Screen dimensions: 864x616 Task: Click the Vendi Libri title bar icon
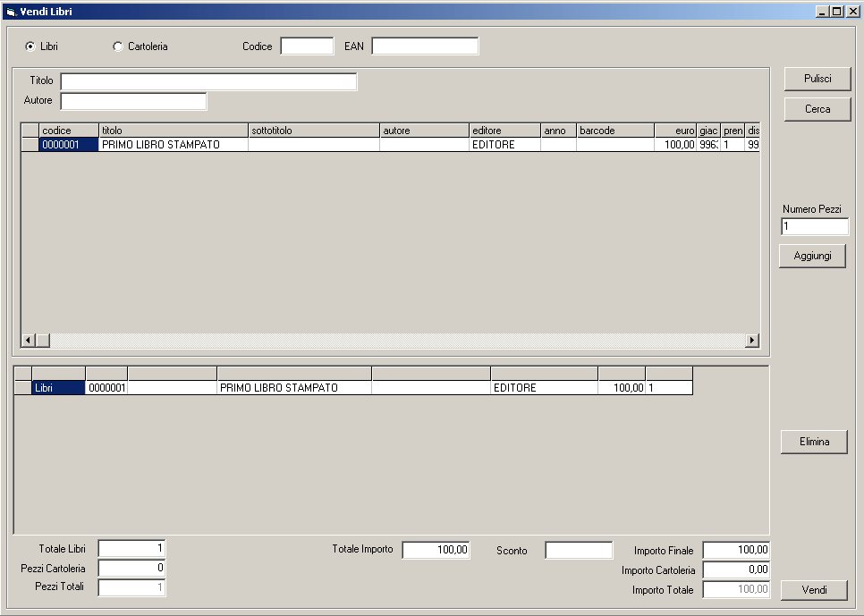point(11,12)
